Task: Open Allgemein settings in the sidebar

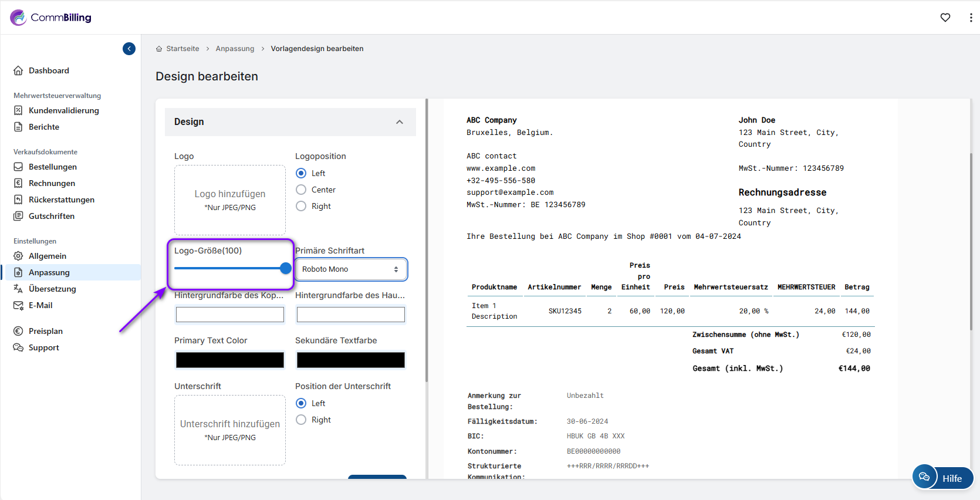Action: pyautogui.click(x=48, y=256)
